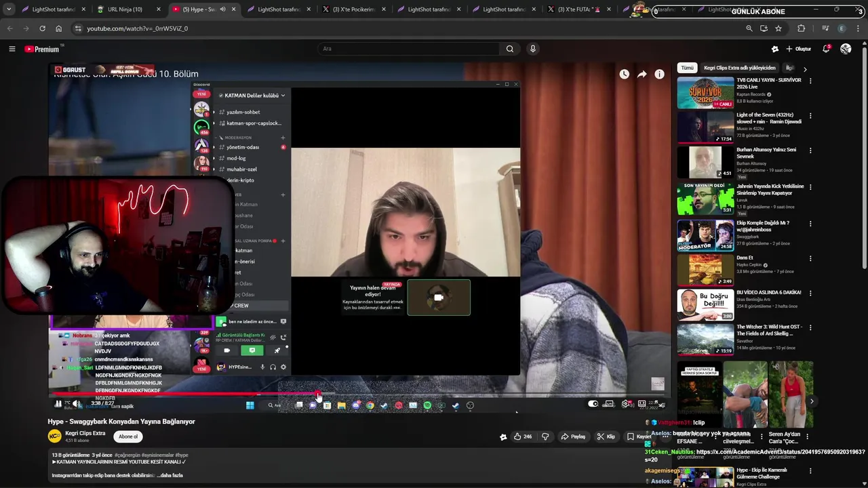Select the Tümü filter chip
Viewport: 868px width, 488px height.
tap(687, 68)
